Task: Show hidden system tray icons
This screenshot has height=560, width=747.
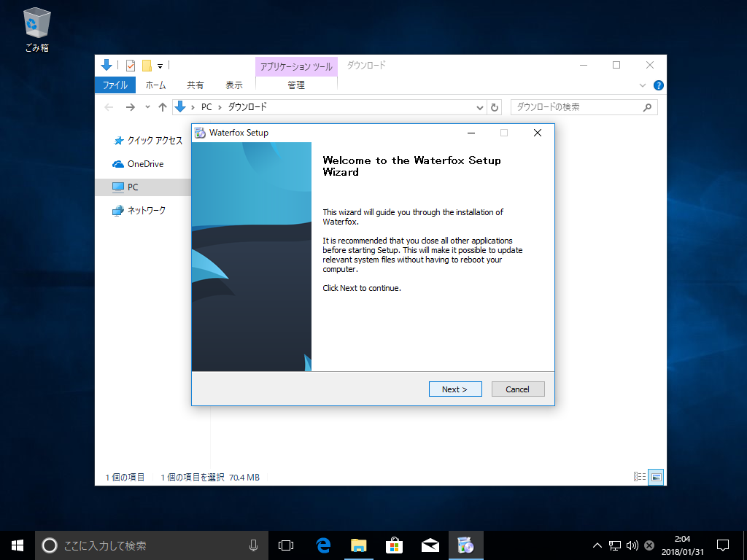Action: [597, 545]
